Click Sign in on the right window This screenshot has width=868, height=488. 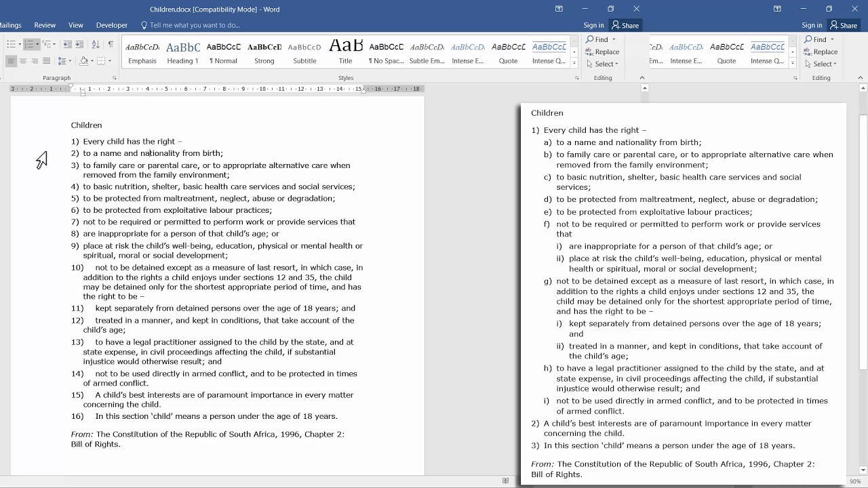coord(812,25)
